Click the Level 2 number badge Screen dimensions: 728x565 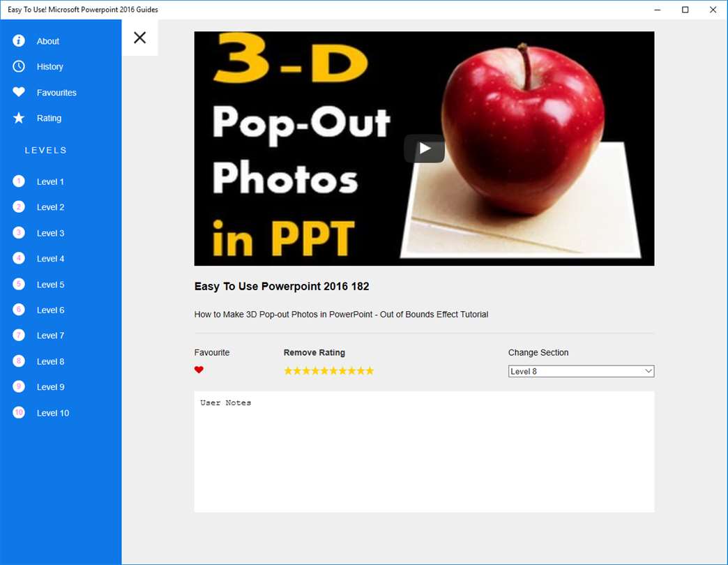tap(19, 206)
